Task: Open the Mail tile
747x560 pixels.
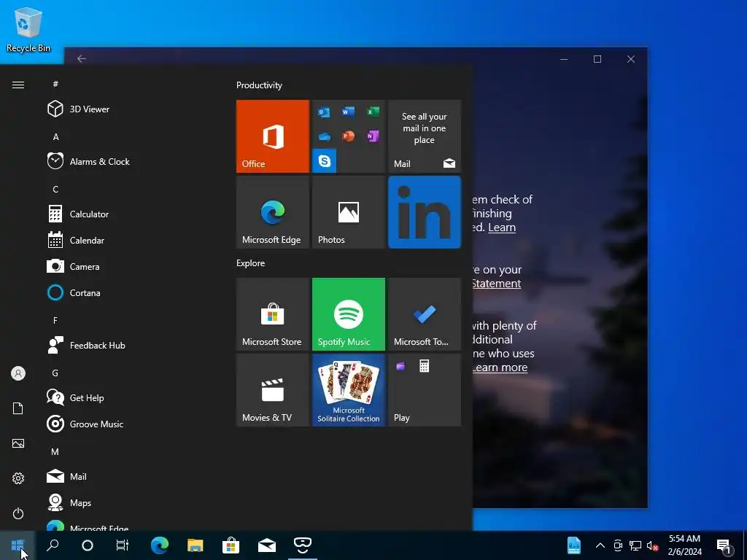Action: click(x=425, y=136)
